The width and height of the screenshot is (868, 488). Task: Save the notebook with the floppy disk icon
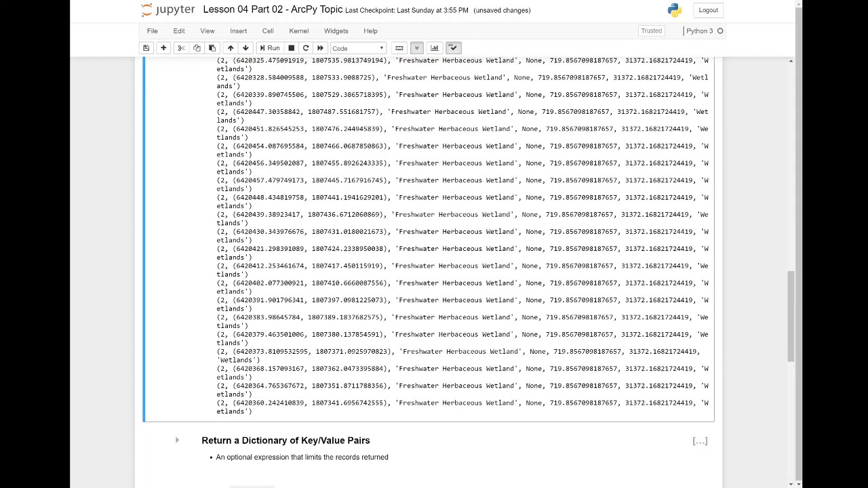coord(146,48)
